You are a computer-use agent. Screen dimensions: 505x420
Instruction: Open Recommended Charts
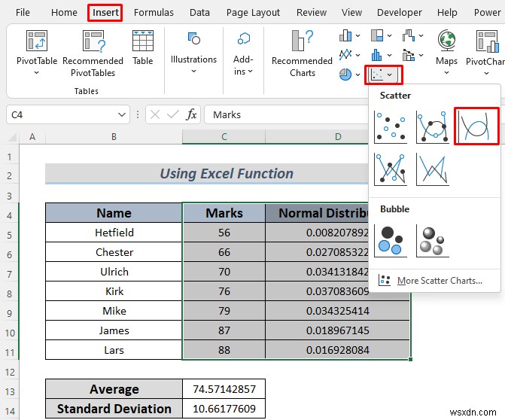pos(302,53)
